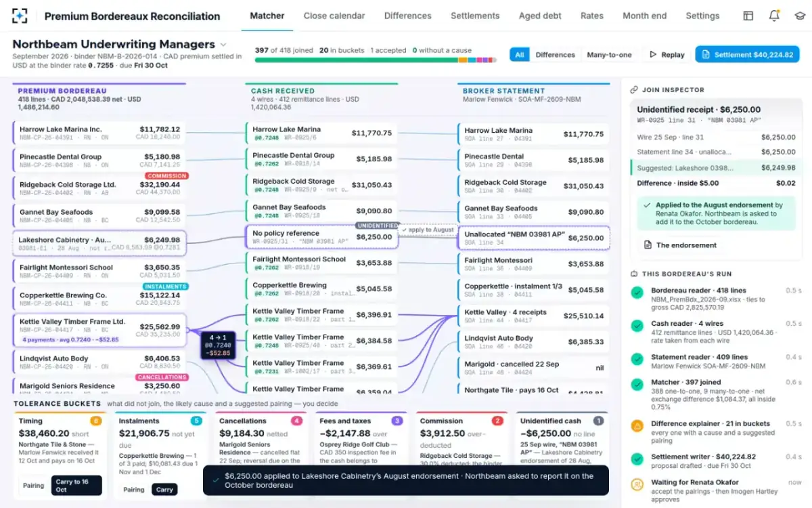Go to the Settlements tab
Image resolution: width=812 pixels, height=508 pixels.
coord(475,16)
